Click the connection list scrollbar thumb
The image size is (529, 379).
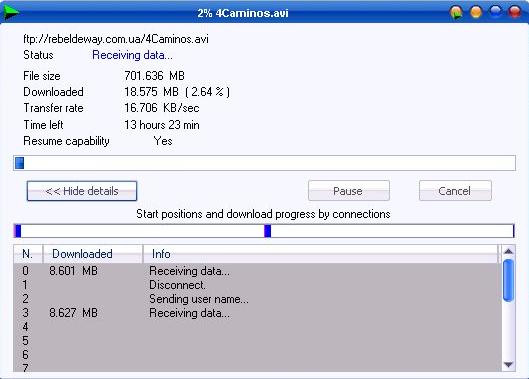pos(508,280)
